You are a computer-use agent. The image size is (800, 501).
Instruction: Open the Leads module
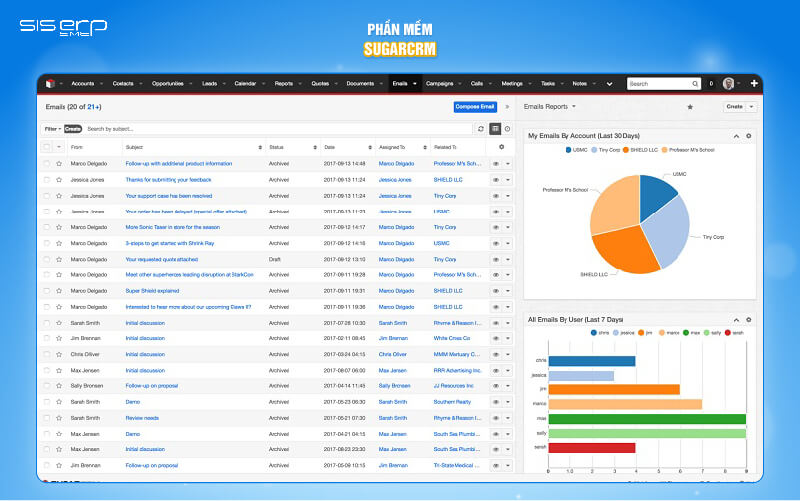(209, 84)
